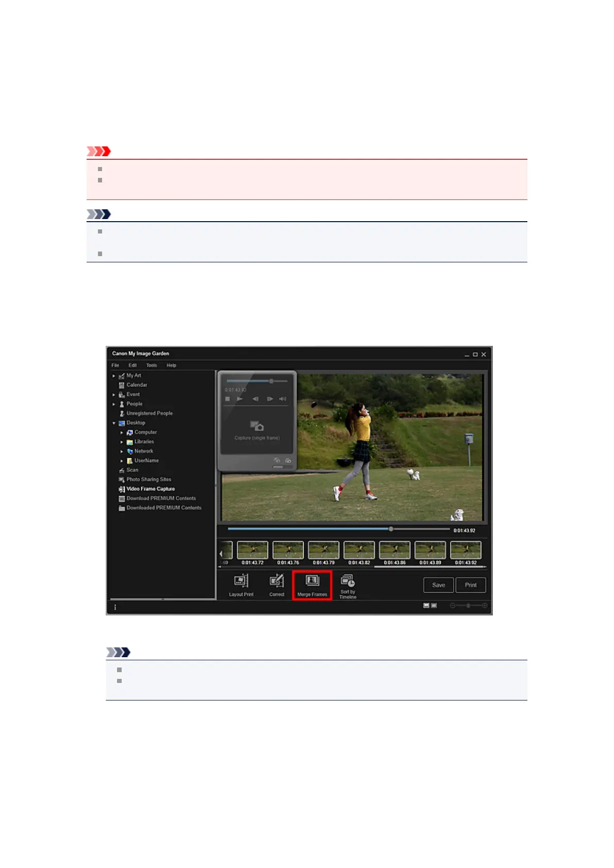Click the Capture (single frame) camera icon

click(257, 426)
